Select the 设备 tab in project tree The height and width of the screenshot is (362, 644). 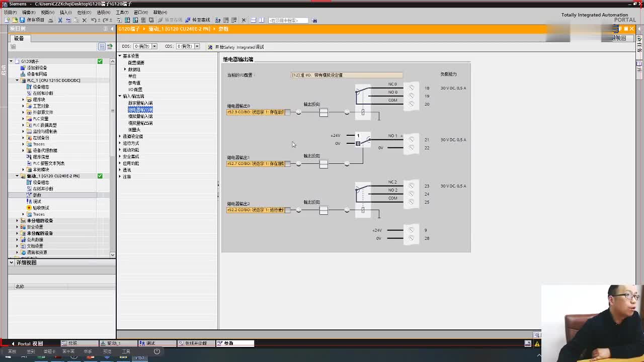click(x=19, y=38)
